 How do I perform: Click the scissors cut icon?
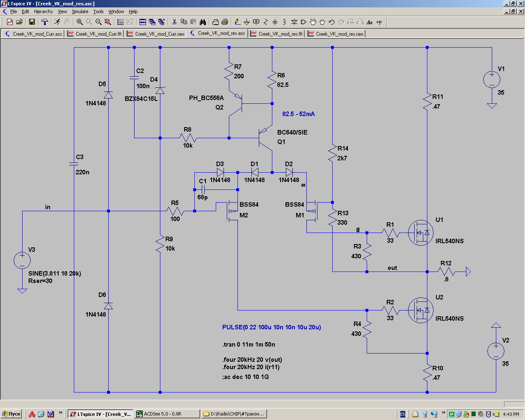point(174,22)
